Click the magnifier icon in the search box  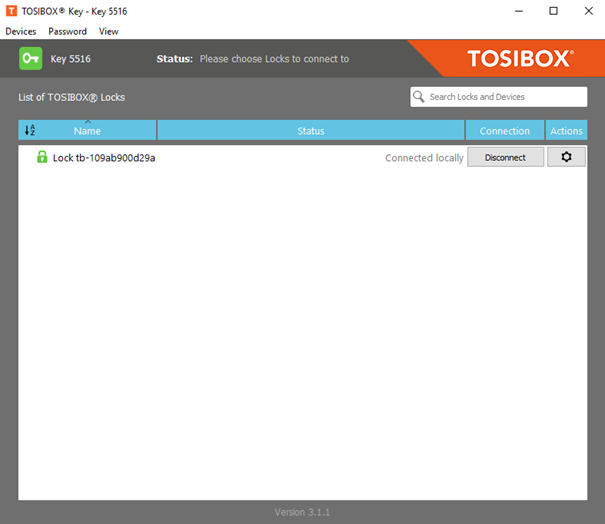[x=418, y=96]
